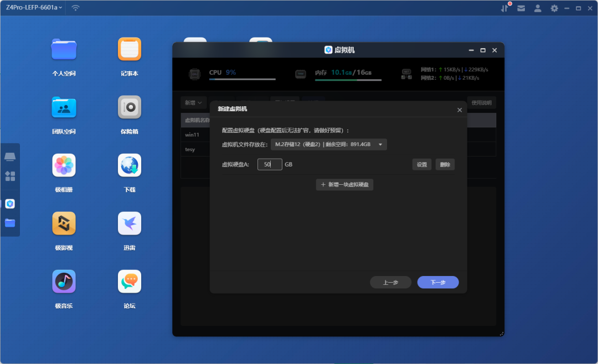Click the 设置 button for 虚拟硬盘A

pos(422,165)
